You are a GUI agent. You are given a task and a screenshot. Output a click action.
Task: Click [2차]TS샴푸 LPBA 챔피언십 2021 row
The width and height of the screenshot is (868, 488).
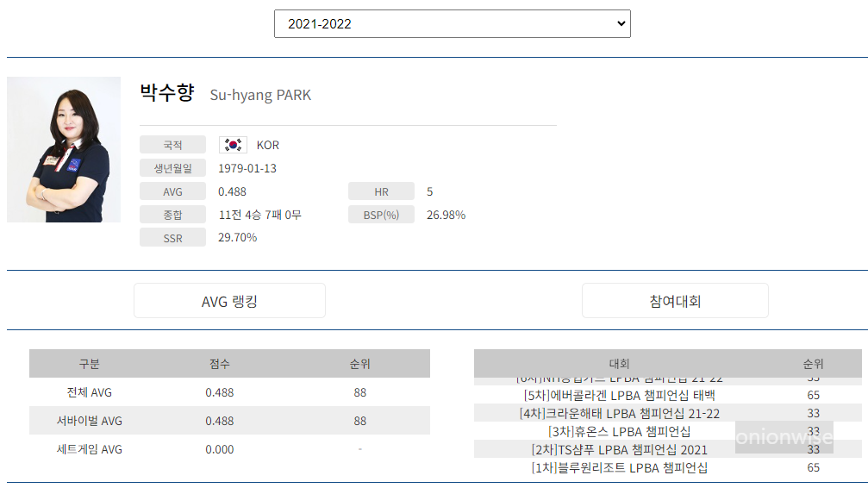(x=668, y=449)
